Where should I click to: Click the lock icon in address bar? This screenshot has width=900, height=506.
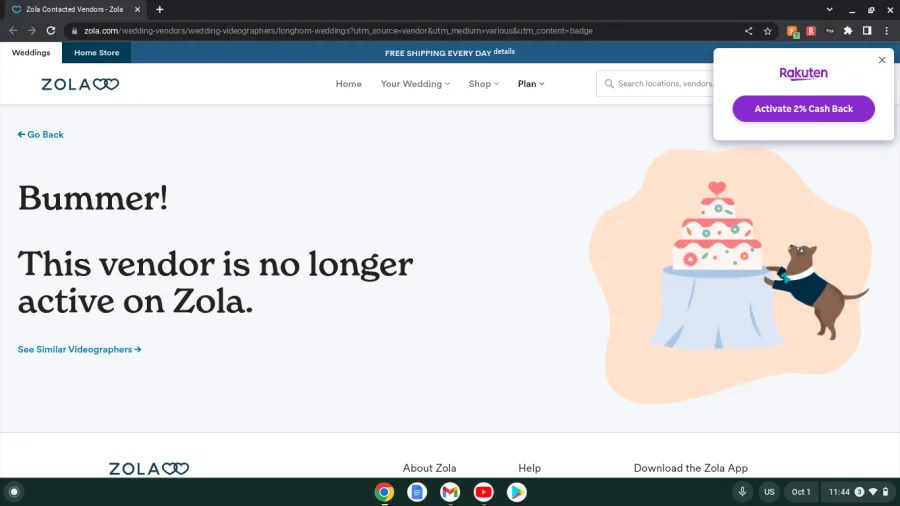click(74, 31)
